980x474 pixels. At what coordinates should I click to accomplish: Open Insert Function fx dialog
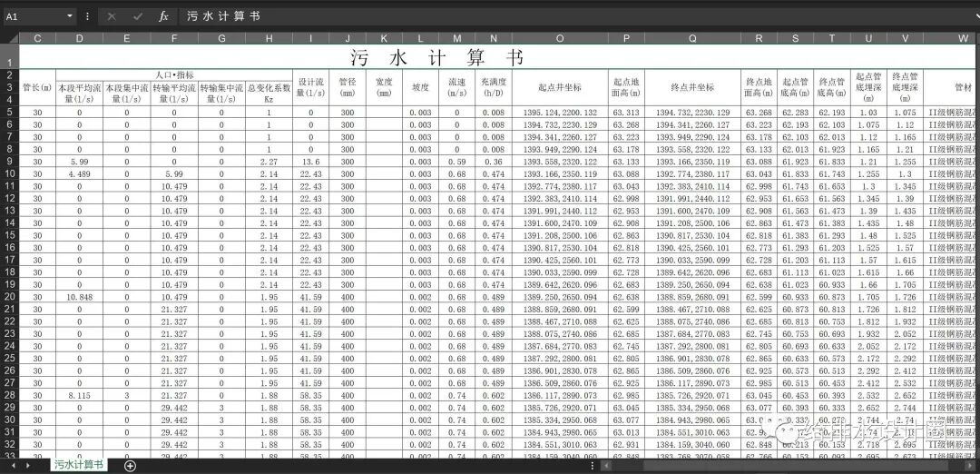[x=163, y=16]
